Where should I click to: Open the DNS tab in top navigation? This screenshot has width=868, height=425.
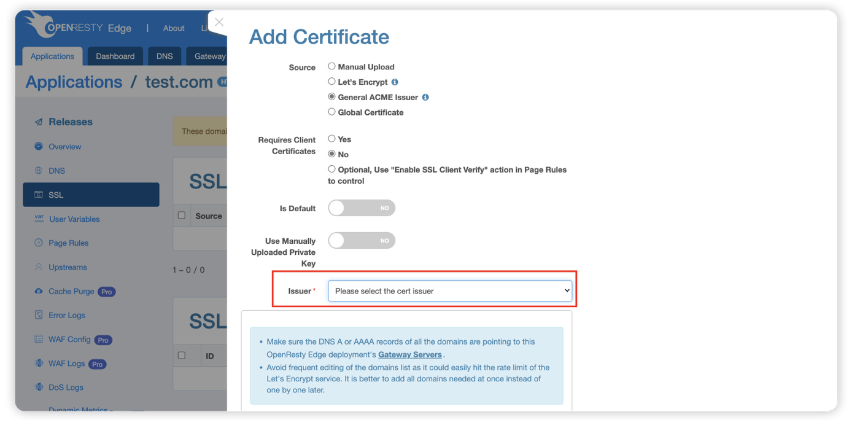[x=165, y=56]
